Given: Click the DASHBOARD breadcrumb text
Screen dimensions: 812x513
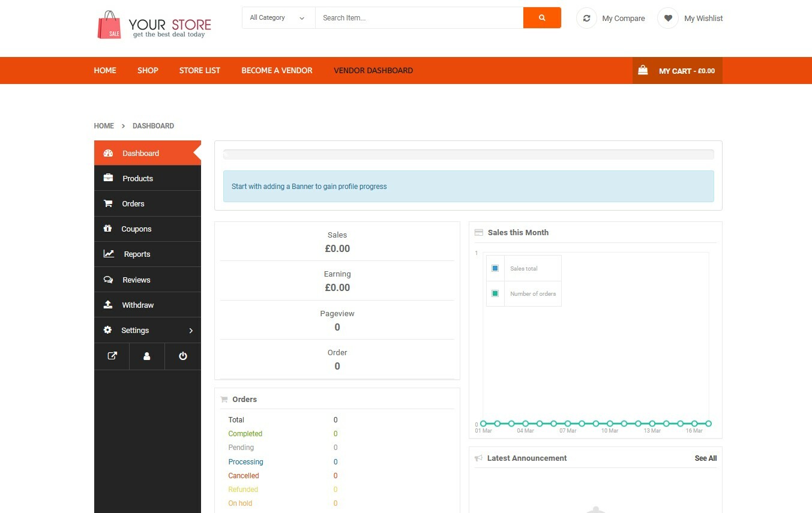Looking at the screenshot, I should click(x=153, y=126).
